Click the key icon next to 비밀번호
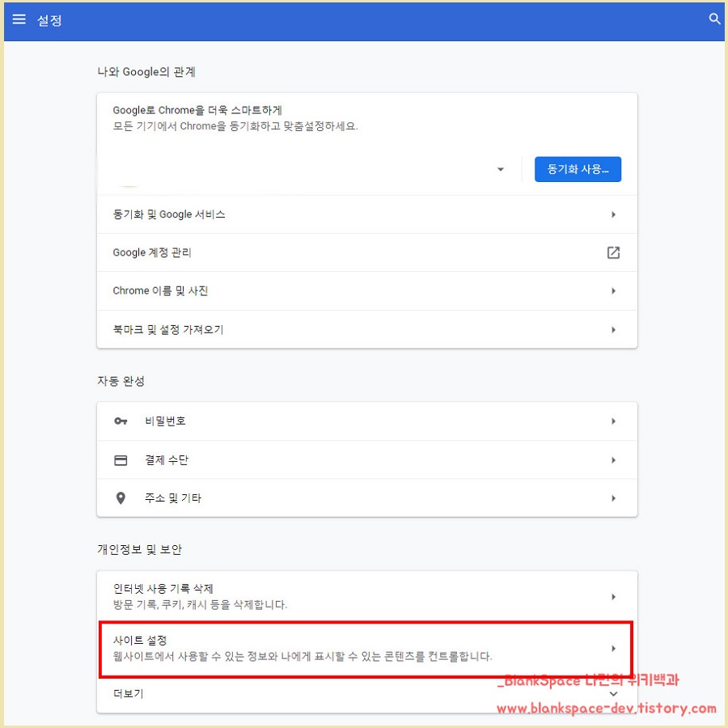This screenshot has height=728, width=728. pyautogui.click(x=121, y=421)
